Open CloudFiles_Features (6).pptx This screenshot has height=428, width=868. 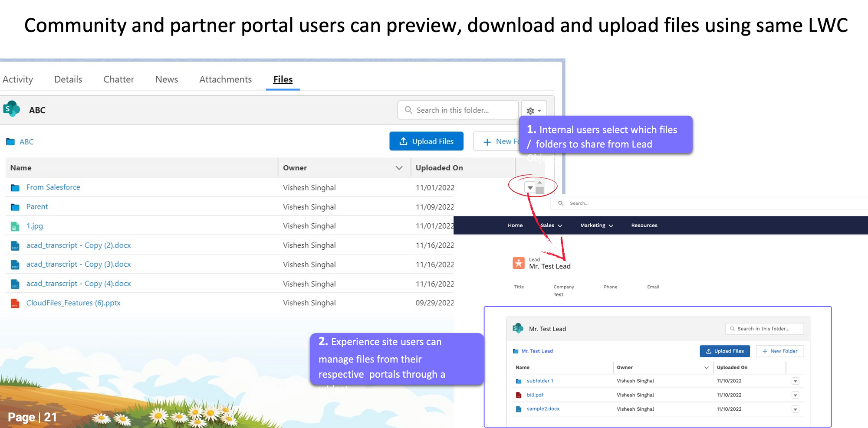73,303
